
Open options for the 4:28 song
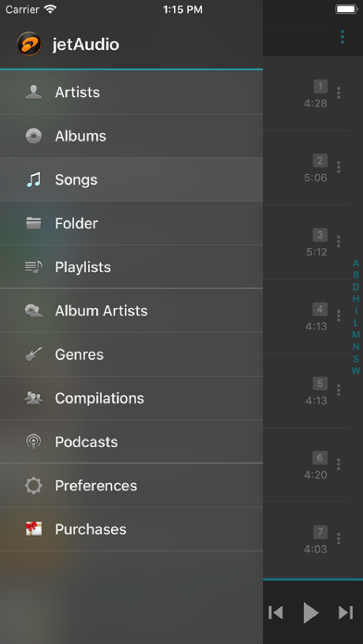tap(338, 93)
